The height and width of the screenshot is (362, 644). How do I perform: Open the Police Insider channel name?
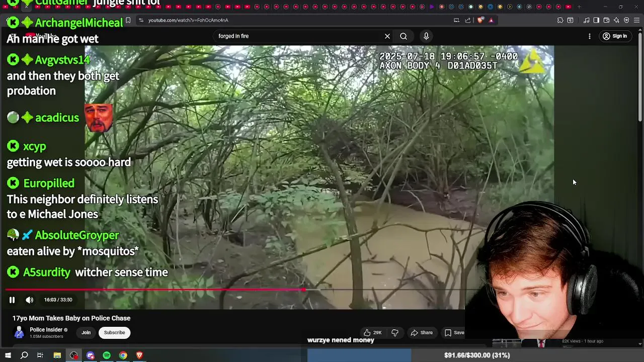coord(46,330)
